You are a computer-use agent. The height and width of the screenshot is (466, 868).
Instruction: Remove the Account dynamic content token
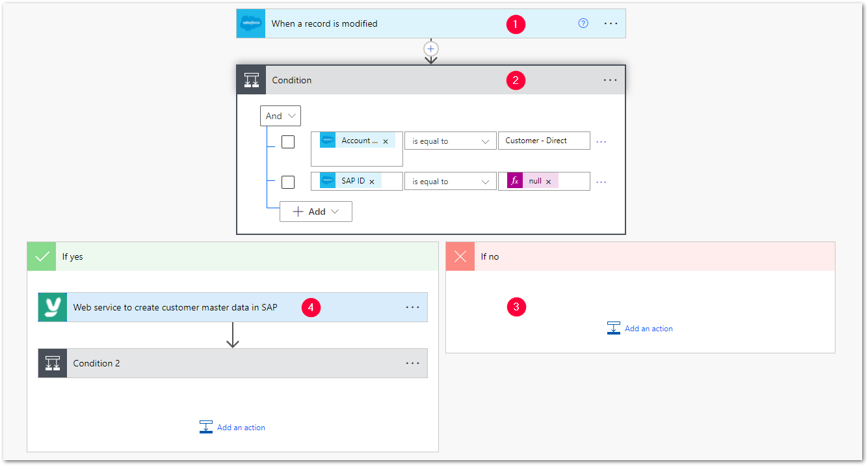pos(386,141)
